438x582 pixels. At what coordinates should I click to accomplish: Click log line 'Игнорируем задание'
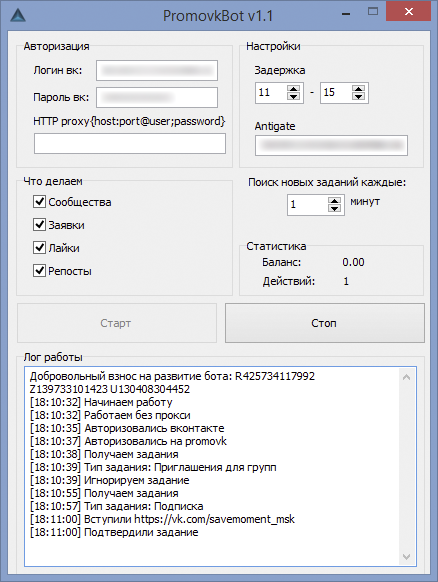tap(110, 480)
